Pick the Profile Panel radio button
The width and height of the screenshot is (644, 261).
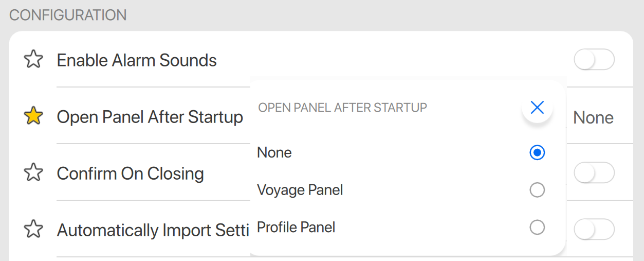click(537, 228)
